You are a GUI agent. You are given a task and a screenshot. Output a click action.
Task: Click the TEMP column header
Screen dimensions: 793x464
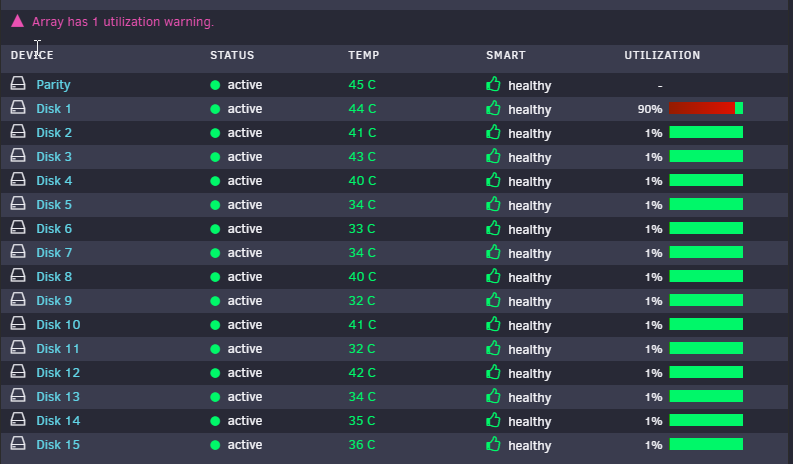364,55
